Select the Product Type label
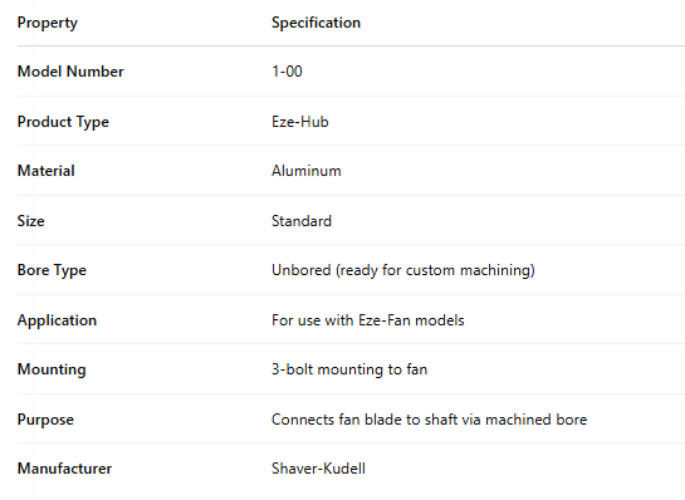Viewport: 685px width, 500px height. pos(63,122)
